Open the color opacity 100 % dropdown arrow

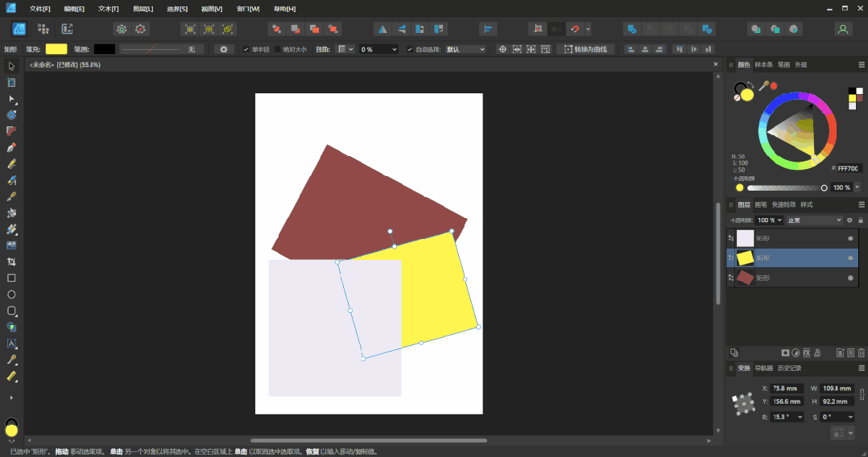(858, 187)
